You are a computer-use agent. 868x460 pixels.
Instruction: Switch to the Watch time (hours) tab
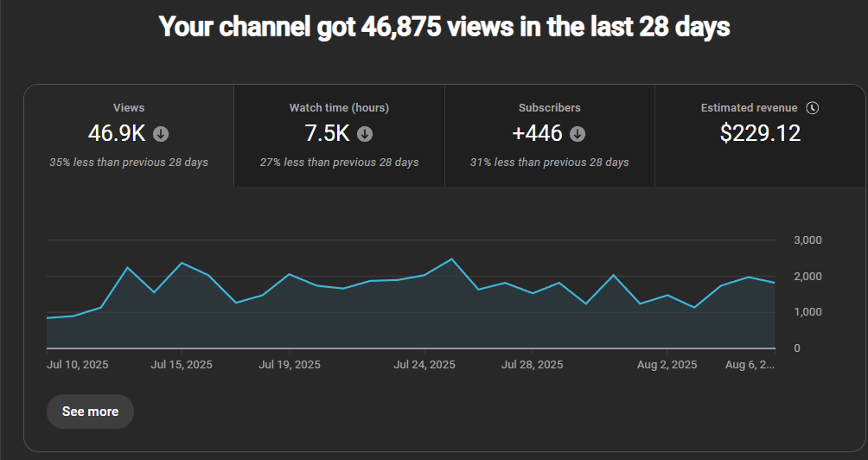point(339,108)
